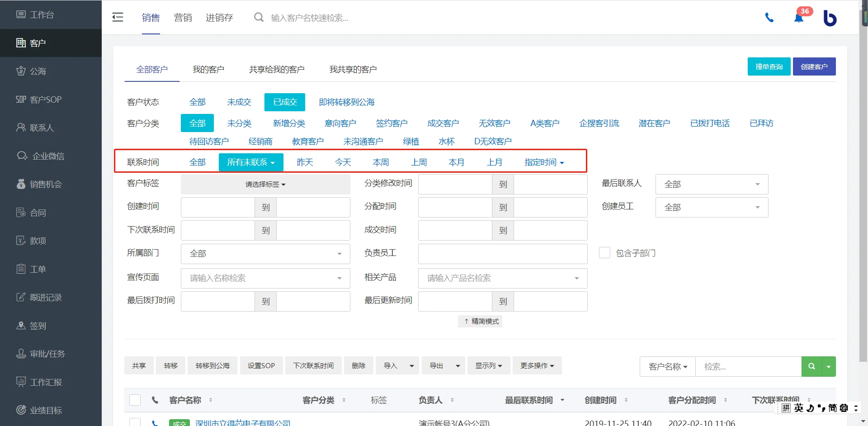
Task: Switch to the 营销 top tab
Action: click(183, 17)
